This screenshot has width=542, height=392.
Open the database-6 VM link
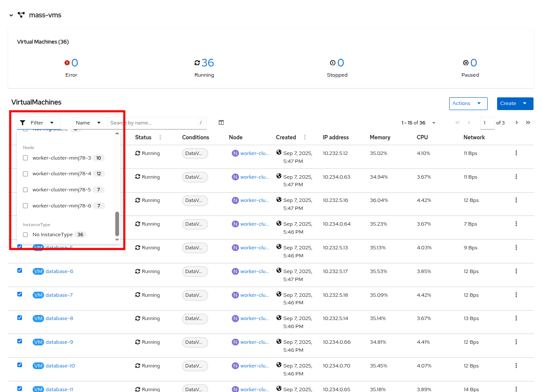coord(59,271)
